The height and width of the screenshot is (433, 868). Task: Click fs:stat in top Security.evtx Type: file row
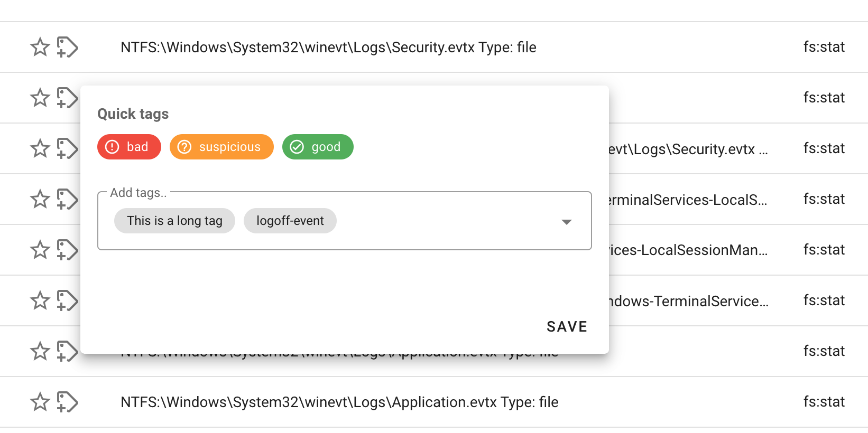point(824,47)
